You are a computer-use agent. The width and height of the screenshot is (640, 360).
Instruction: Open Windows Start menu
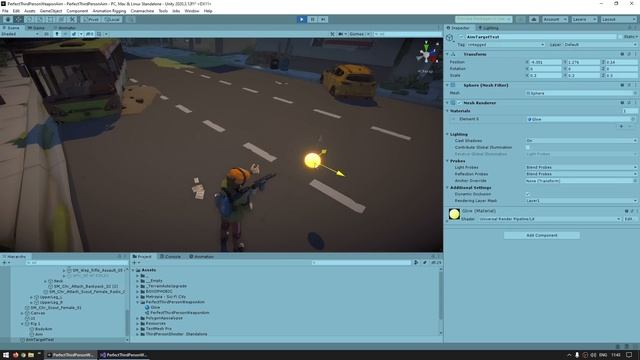6,355
